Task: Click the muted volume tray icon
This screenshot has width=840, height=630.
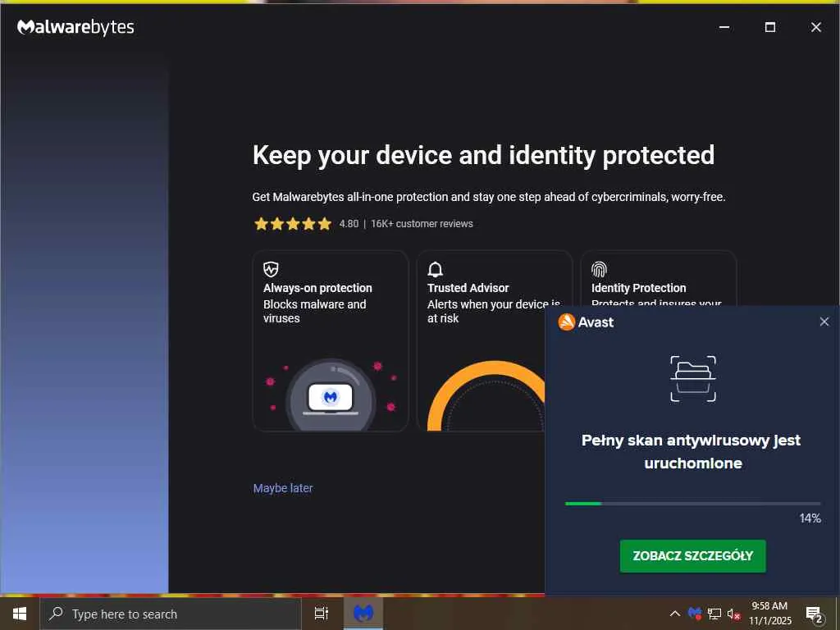Action: pyautogui.click(x=733, y=614)
